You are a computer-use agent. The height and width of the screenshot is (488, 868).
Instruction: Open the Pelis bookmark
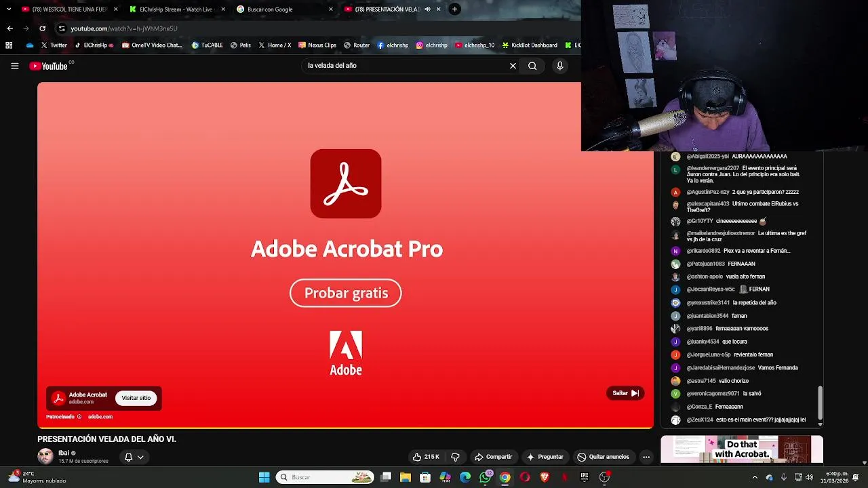pyautogui.click(x=240, y=45)
